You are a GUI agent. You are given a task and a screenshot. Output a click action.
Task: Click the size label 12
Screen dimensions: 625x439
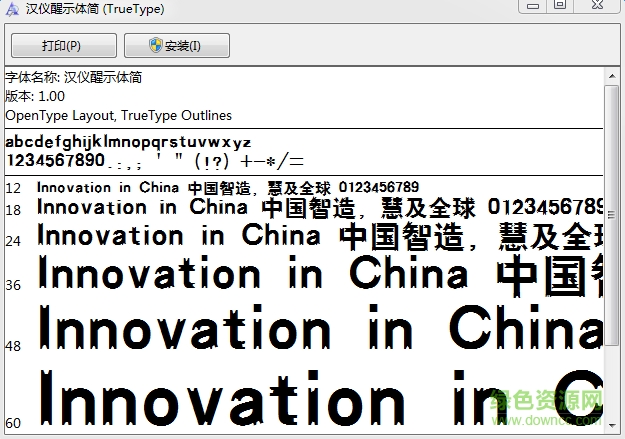coord(13,188)
